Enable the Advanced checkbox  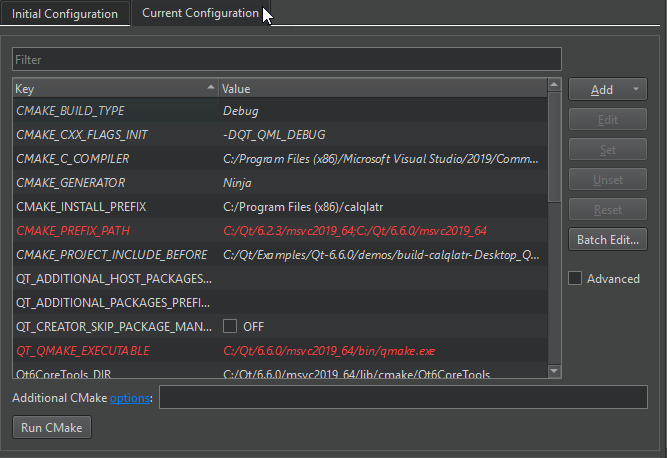pyautogui.click(x=575, y=279)
